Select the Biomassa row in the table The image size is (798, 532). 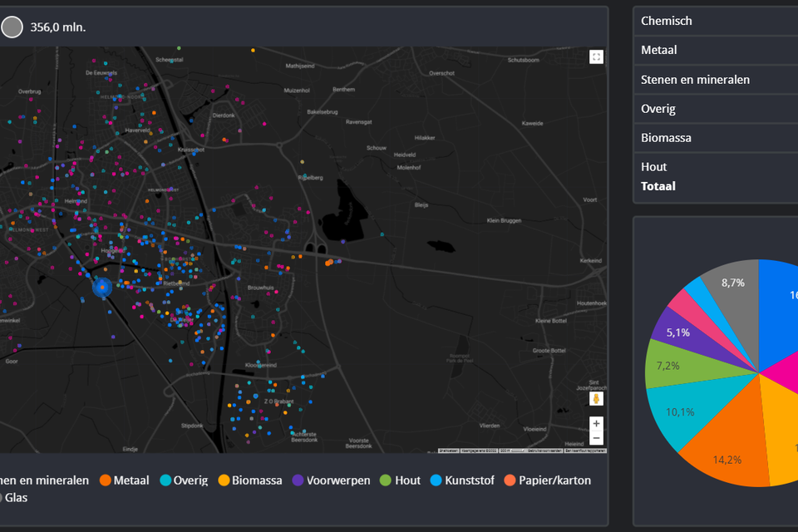coord(716,137)
